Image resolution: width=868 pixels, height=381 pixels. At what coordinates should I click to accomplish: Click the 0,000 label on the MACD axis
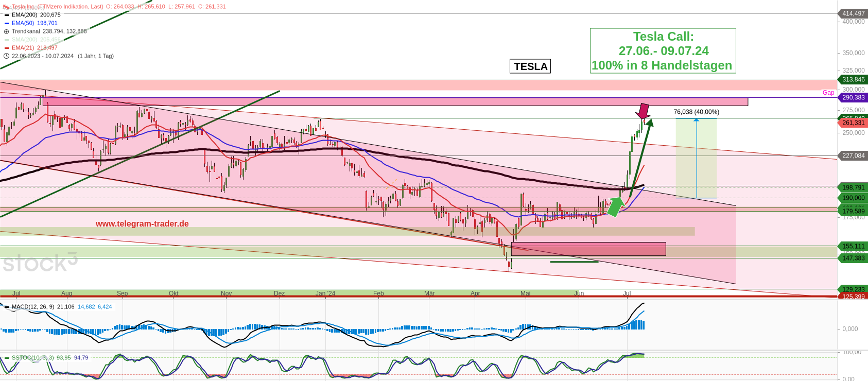coord(850,329)
